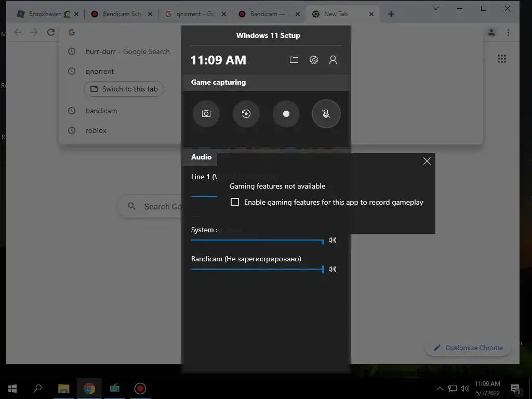The image size is (532, 399).
Task: Mute System sounds speaker icon
Action: [x=332, y=240]
